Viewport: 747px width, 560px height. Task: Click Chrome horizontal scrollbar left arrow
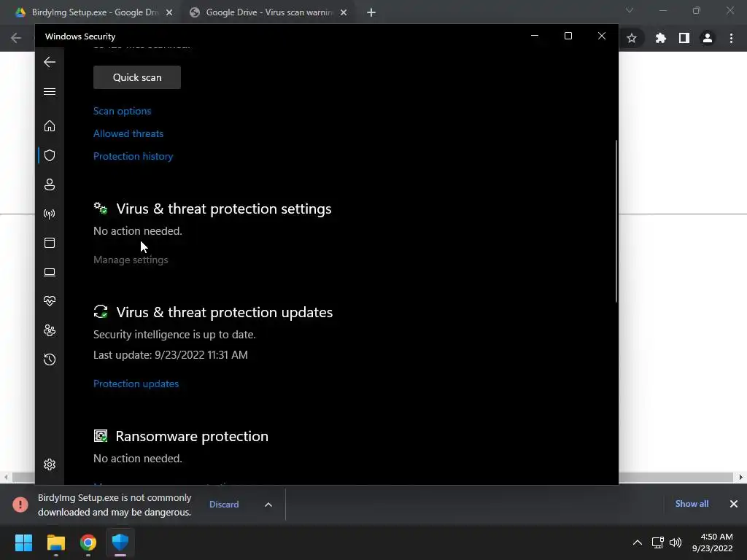tap(6, 477)
